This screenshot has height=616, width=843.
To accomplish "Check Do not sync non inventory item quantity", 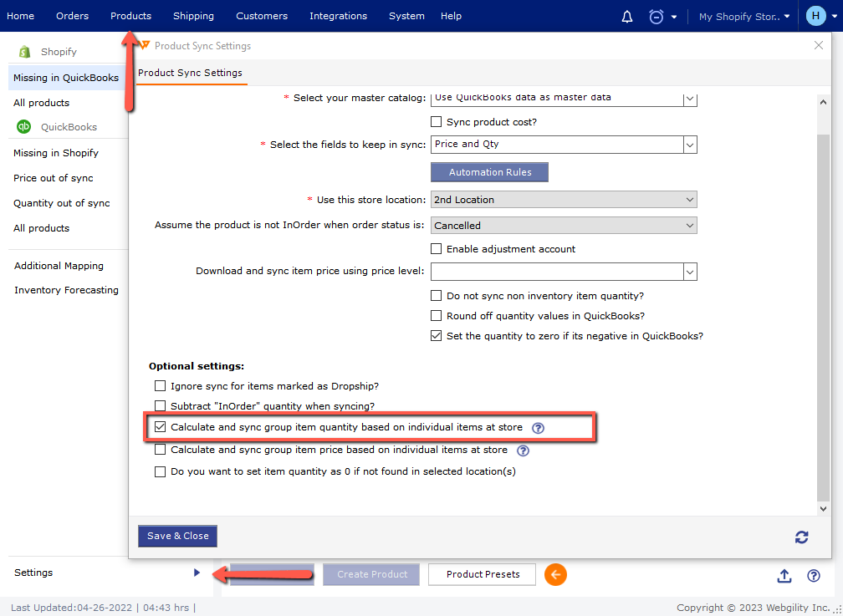I will click(436, 296).
